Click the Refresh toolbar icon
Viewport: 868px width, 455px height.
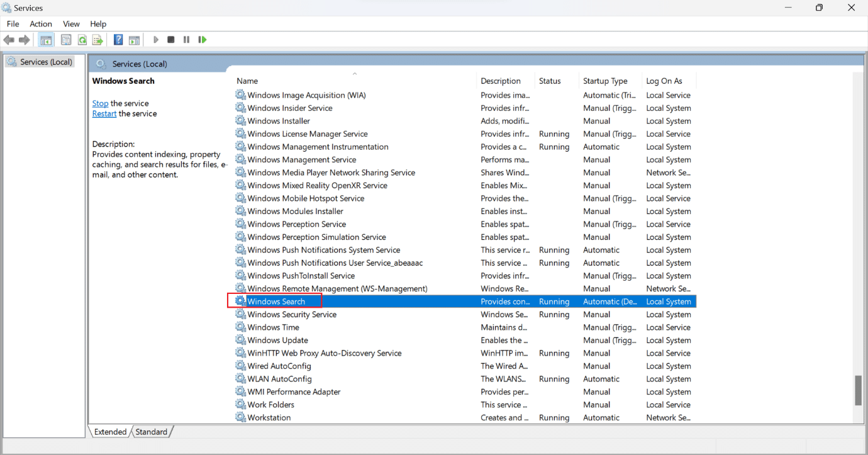click(82, 40)
